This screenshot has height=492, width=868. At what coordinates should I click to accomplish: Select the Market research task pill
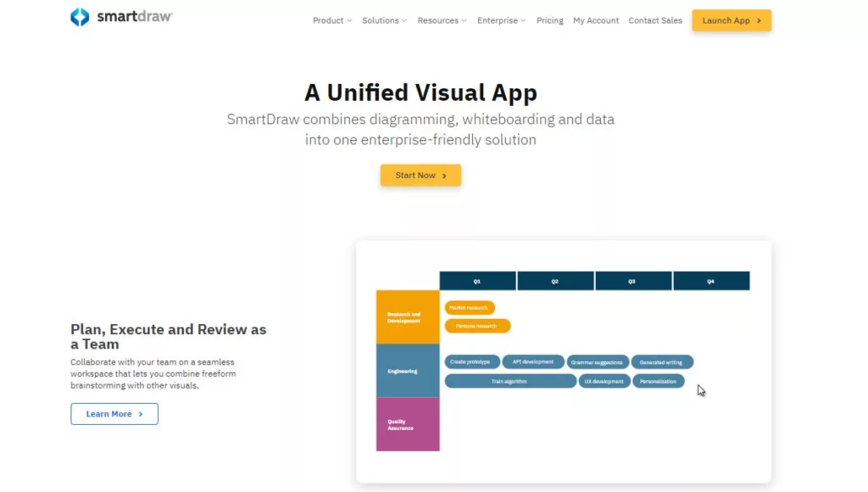(470, 307)
